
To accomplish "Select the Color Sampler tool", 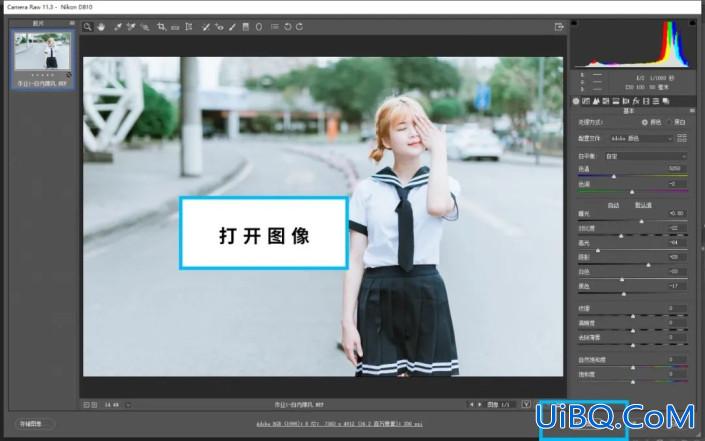I will point(131,27).
